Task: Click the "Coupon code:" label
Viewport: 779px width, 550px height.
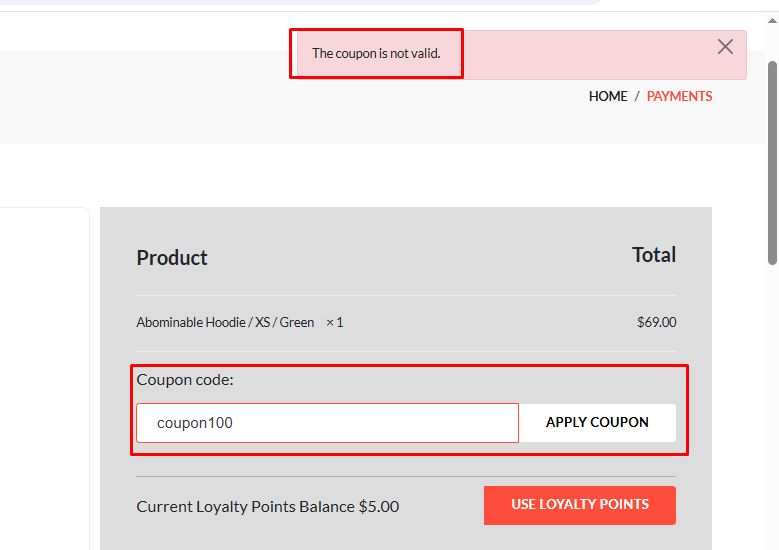Action: (185, 380)
